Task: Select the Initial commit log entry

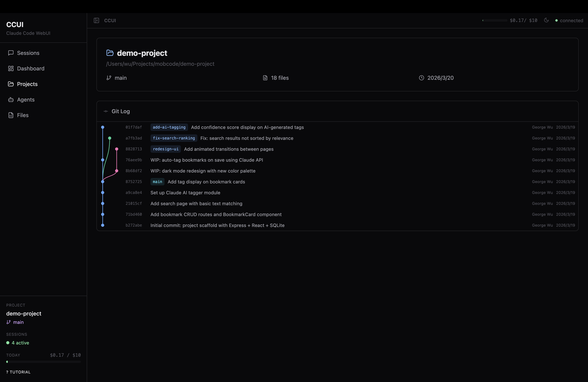Action: (217, 225)
